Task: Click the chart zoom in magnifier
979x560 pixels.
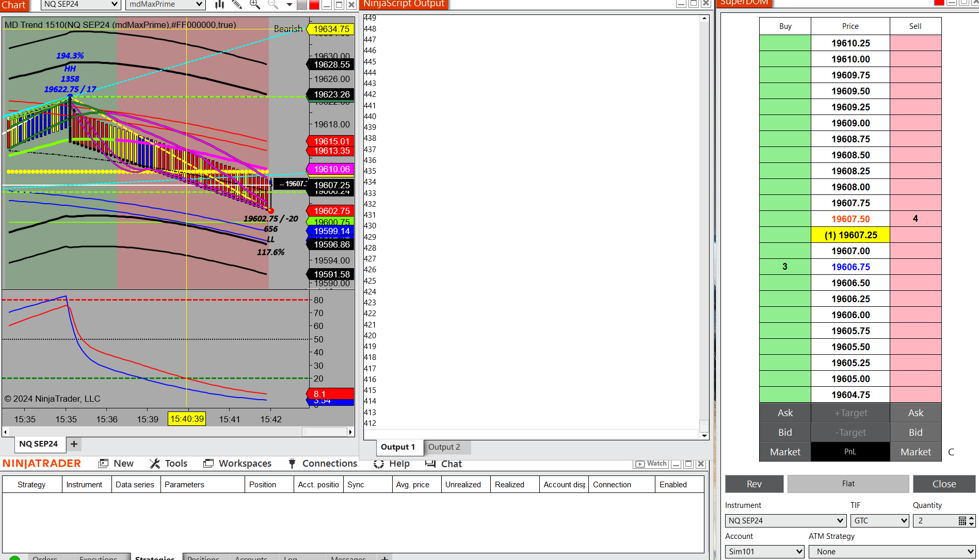Action: (255, 5)
